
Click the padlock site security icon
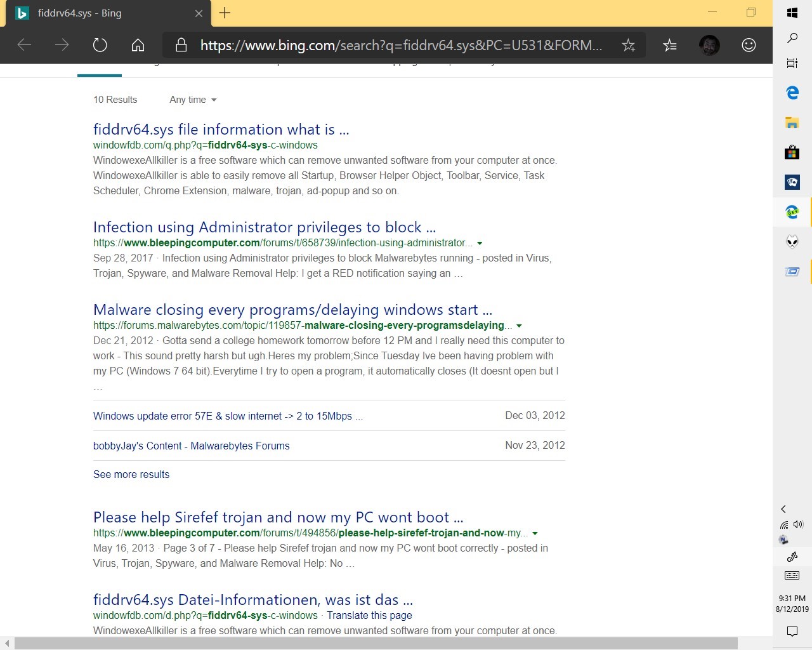[x=181, y=45]
